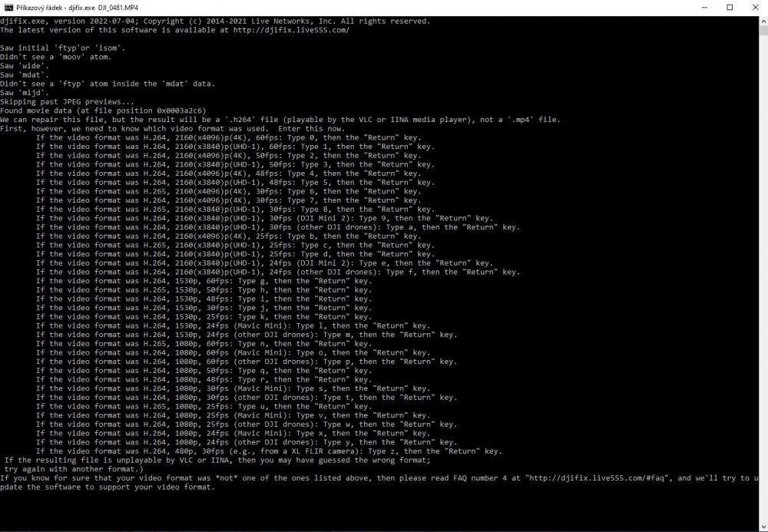The width and height of the screenshot is (768, 532).
Task: Click the "Didn't see a 'moov' atom" line
Action: tap(55, 57)
